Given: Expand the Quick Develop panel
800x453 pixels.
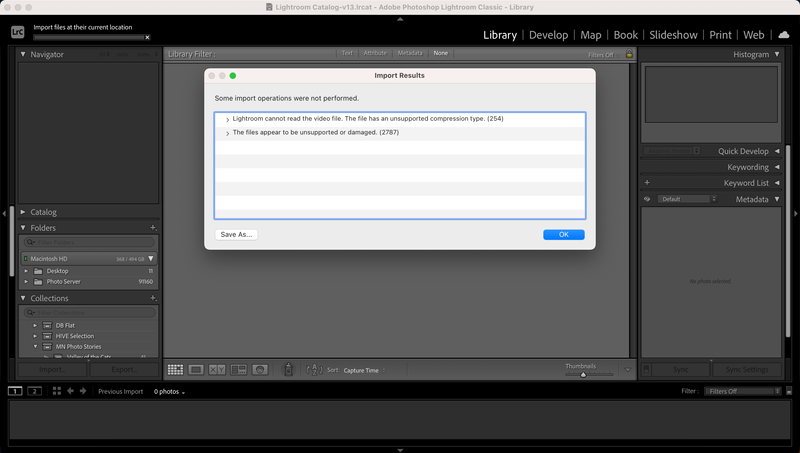Looking at the screenshot, I should [x=777, y=151].
